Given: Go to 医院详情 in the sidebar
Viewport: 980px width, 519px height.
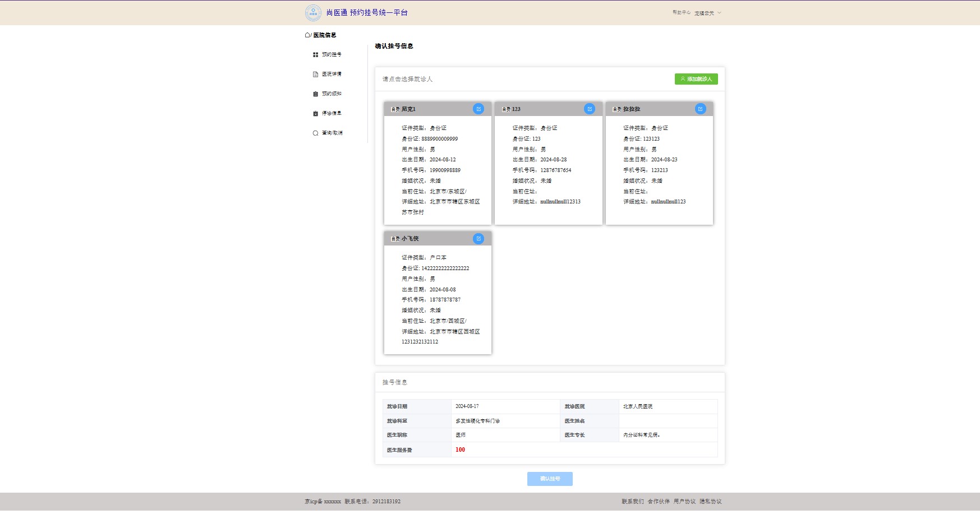Looking at the screenshot, I should point(328,74).
